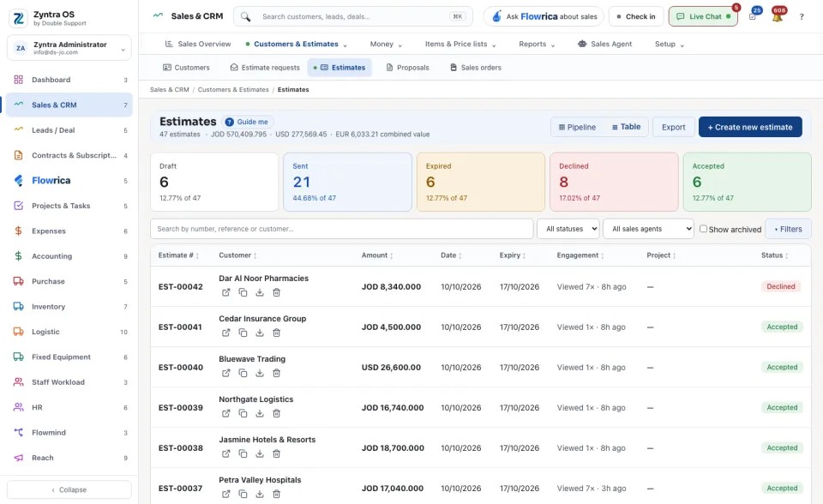
Task: Click the search magnifier icon
Action: pyautogui.click(x=246, y=16)
